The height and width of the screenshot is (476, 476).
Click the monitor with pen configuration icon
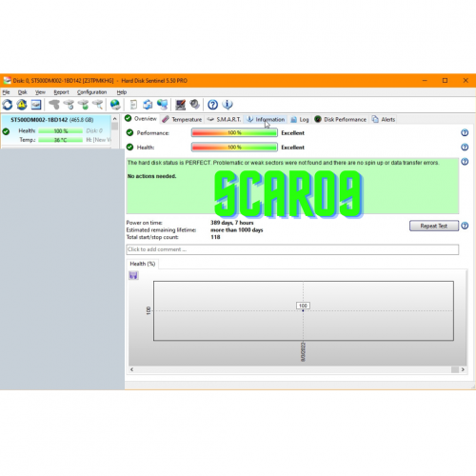(180, 105)
